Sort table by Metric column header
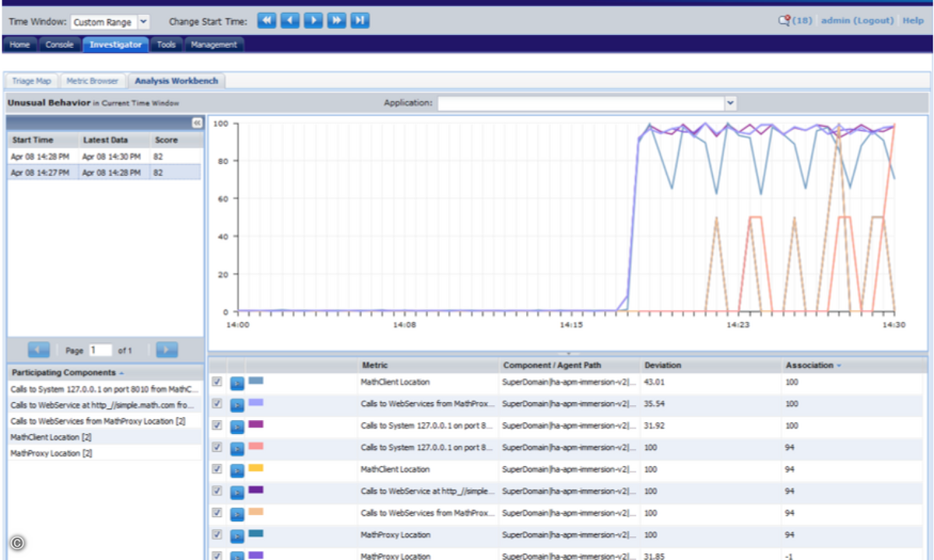 pos(374,365)
